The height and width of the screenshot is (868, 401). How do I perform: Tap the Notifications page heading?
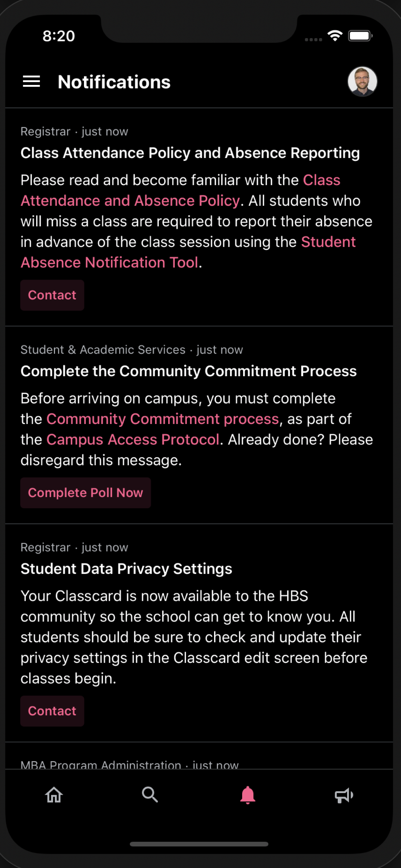click(x=114, y=82)
